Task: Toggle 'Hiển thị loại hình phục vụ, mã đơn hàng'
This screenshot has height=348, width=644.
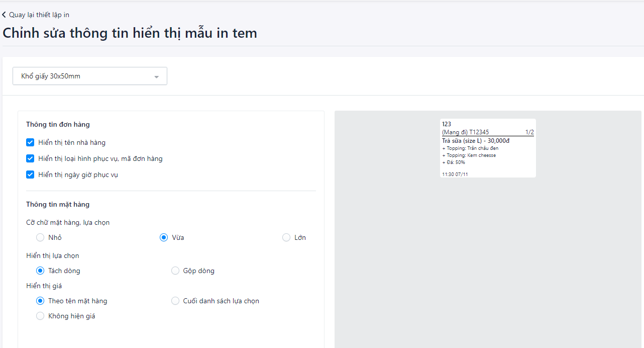Action: 30,158
